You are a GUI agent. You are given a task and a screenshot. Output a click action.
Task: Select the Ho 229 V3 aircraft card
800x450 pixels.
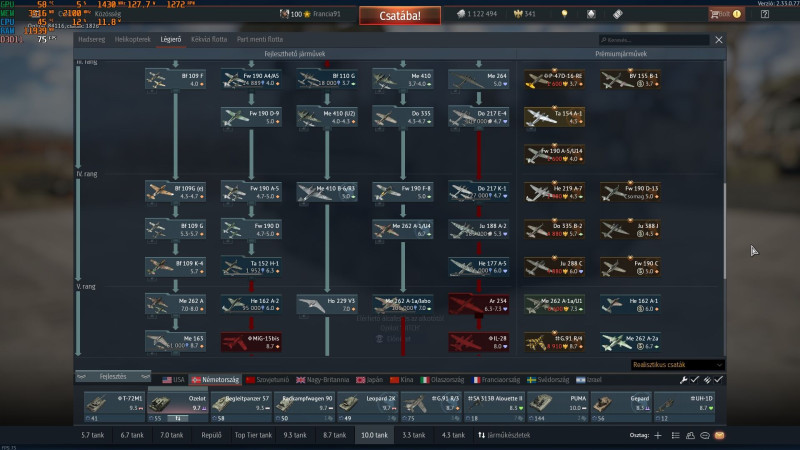(x=327, y=305)
